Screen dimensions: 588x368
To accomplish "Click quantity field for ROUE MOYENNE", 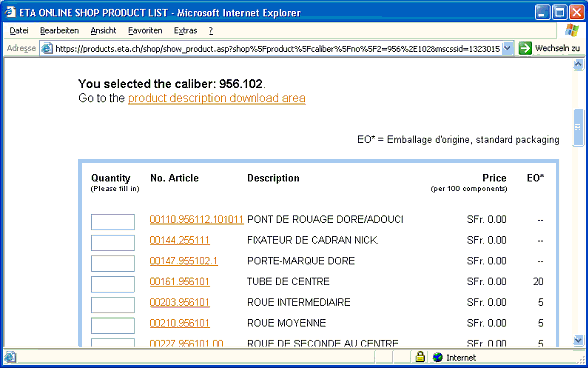I will pyautogui.click(x=113, y=325).
